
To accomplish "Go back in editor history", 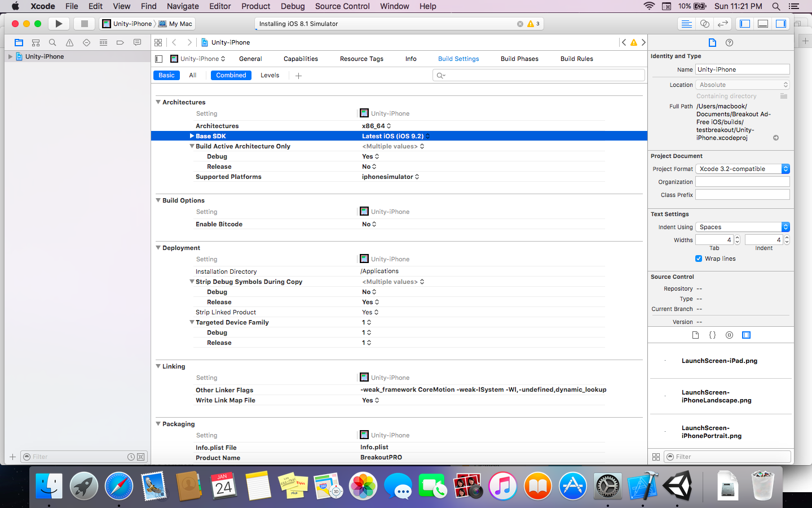I will [x=174, y=42].
